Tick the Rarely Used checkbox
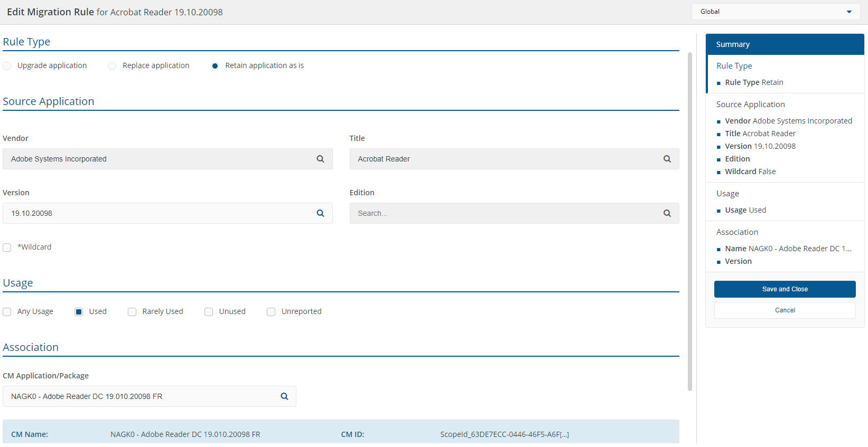Viewport: 868px width, 447px height. 132,312
